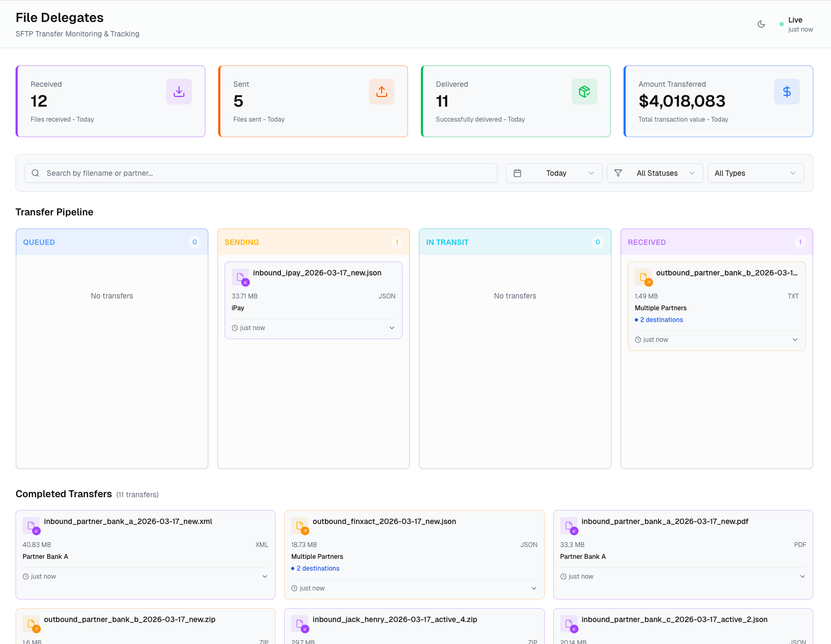Click the upload icon on Sent card
Image resolution: width=831 pixels, height=644 pixels.
(381, 91)
